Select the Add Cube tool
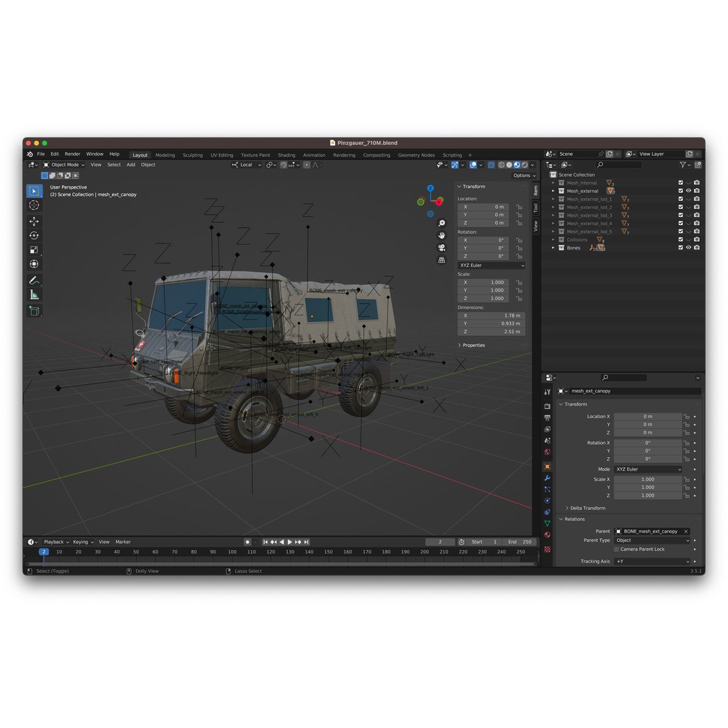The height and width of the screenshot is (728, 728). pyautogui.click(x=34, y=311)
